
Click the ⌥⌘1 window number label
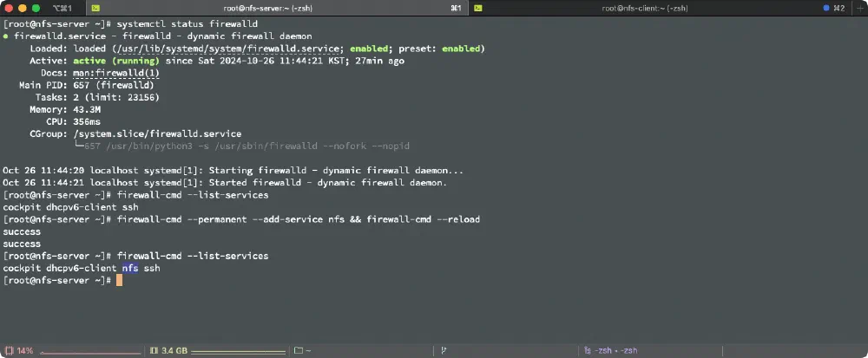point(62,9)
